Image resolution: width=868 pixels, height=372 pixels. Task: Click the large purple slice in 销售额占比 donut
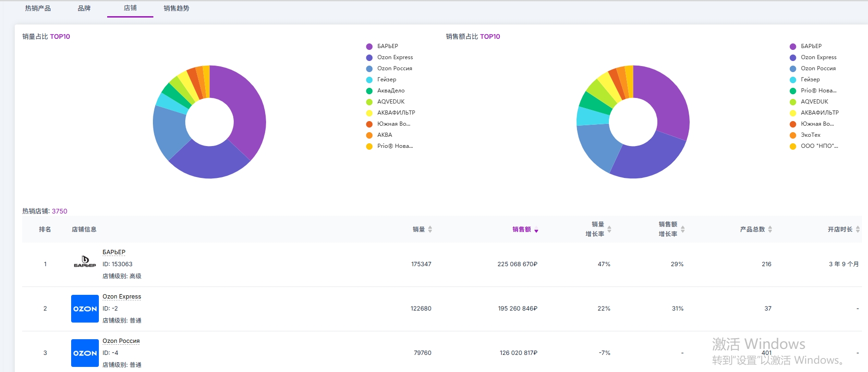coord(668,102)
